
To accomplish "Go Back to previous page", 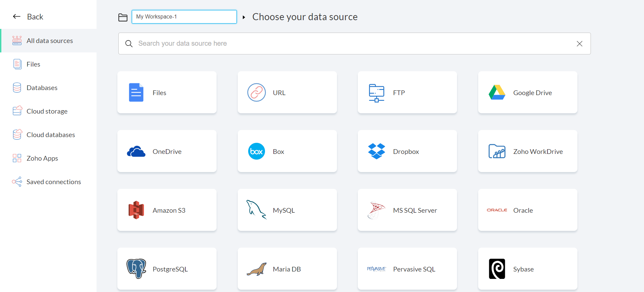I will 35,17.
